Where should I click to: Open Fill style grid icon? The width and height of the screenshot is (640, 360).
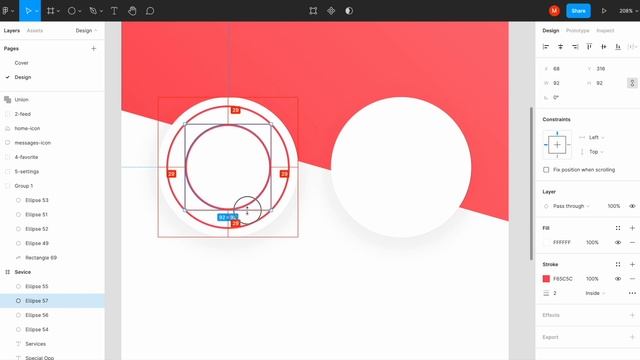point(618,228)
